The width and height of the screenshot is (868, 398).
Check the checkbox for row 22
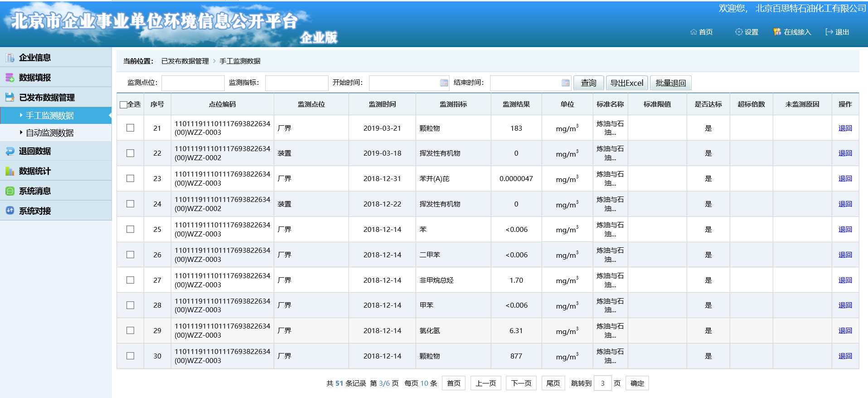(x=130, y=153)
